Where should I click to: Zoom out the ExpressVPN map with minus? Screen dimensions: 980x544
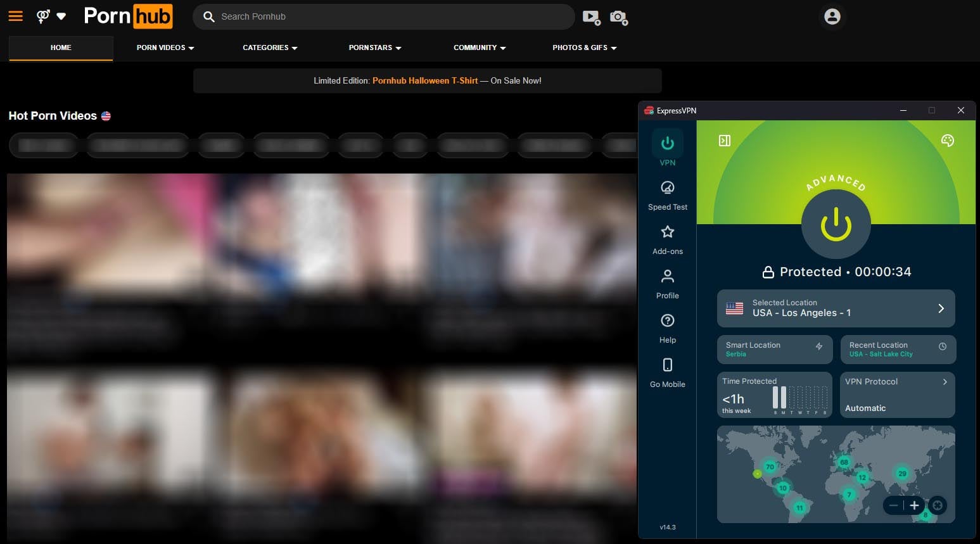click(x=893, y=505)
